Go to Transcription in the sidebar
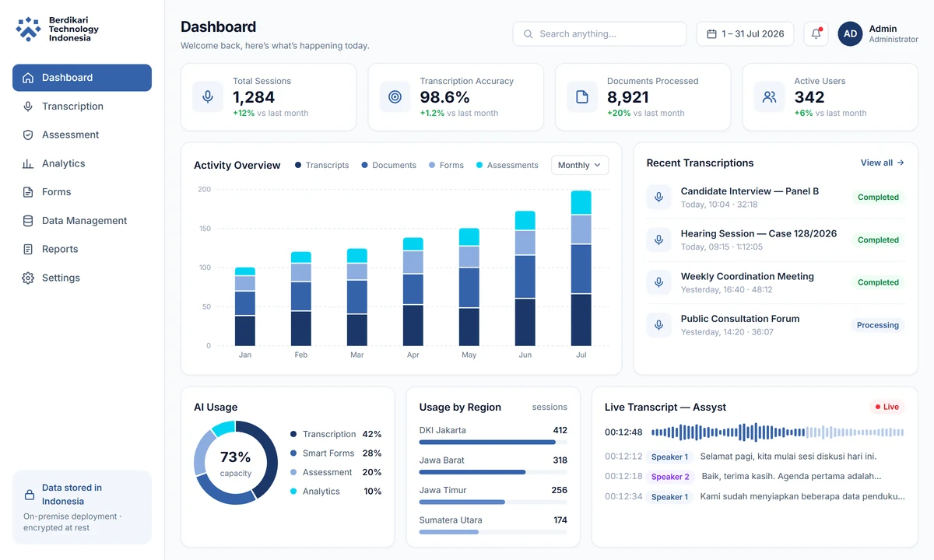This screenshot has height=560, width=934. coord(82,107)
